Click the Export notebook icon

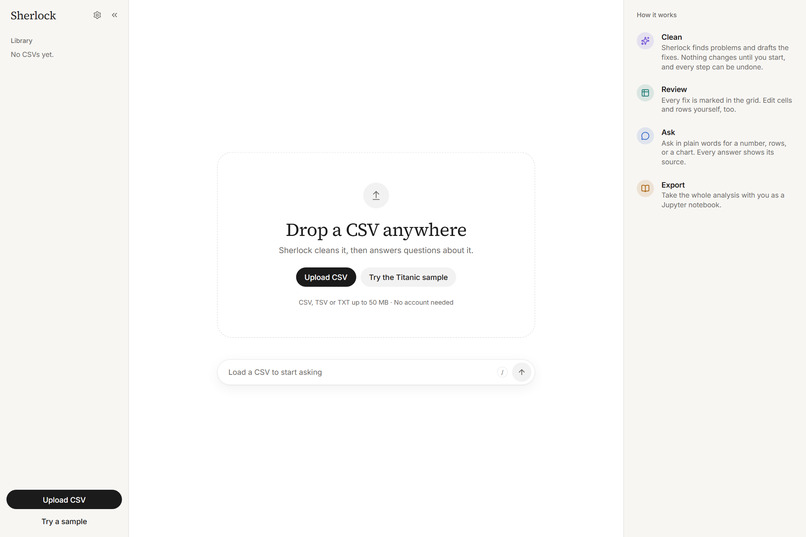point(645,189)
